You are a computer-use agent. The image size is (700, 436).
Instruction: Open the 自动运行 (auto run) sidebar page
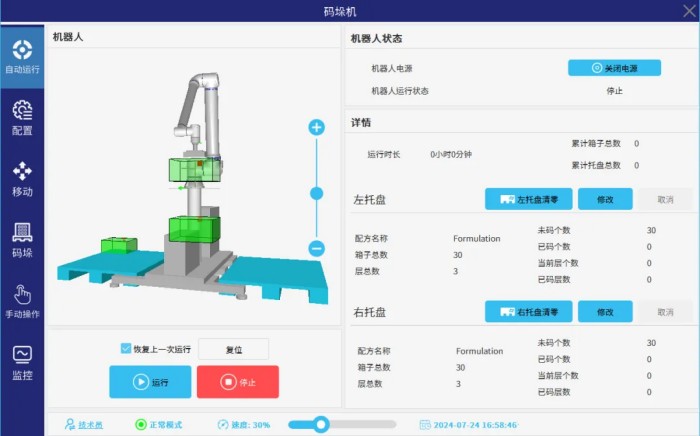22,57
